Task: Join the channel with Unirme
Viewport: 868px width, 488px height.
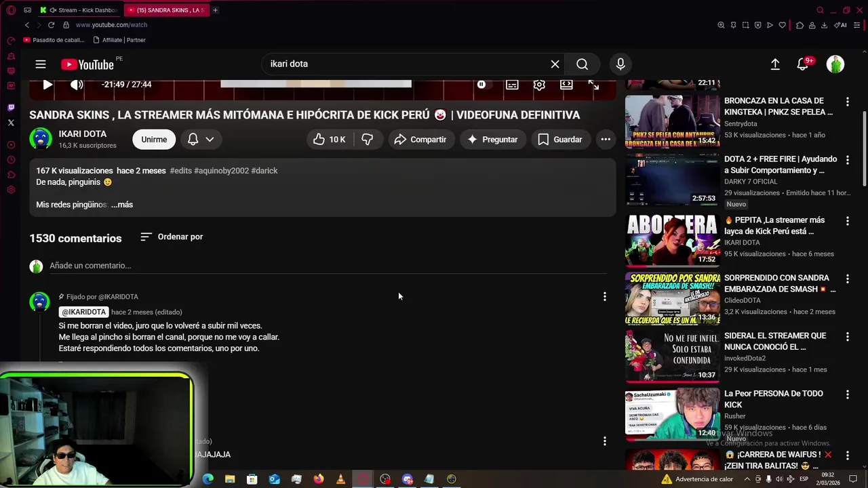Action: tap(154, 140)
